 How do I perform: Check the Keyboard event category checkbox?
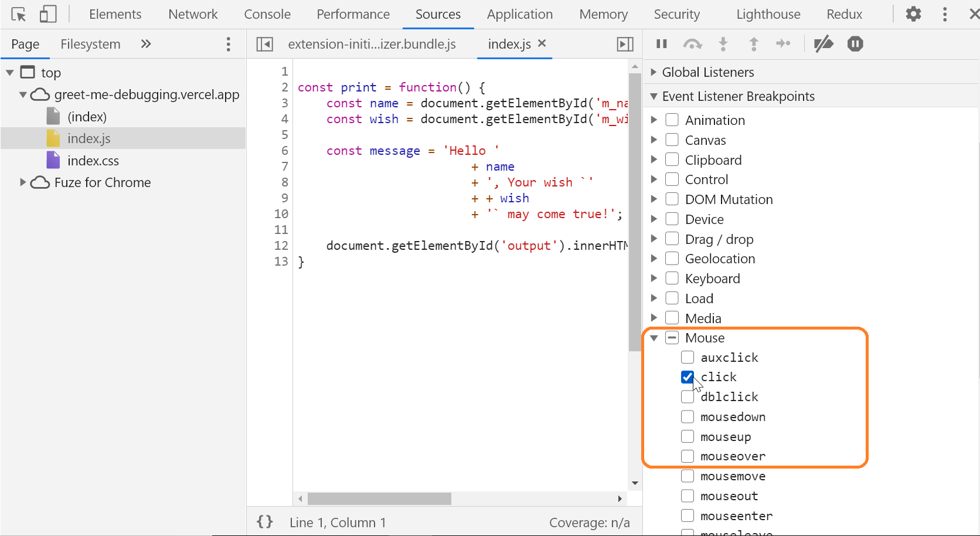coord(672,279)
